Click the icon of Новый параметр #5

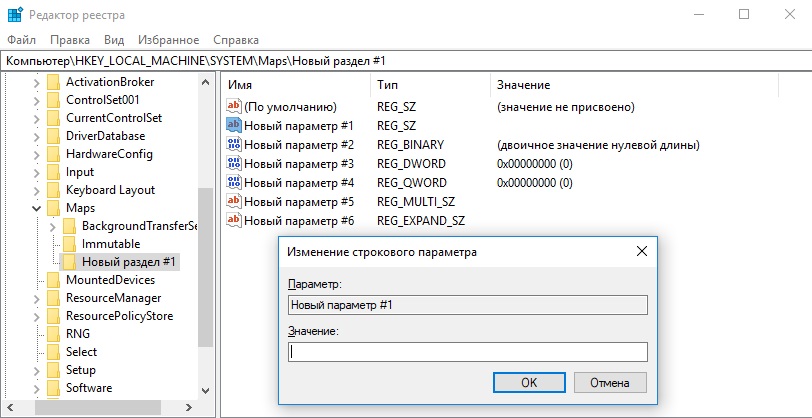(234, 202)
